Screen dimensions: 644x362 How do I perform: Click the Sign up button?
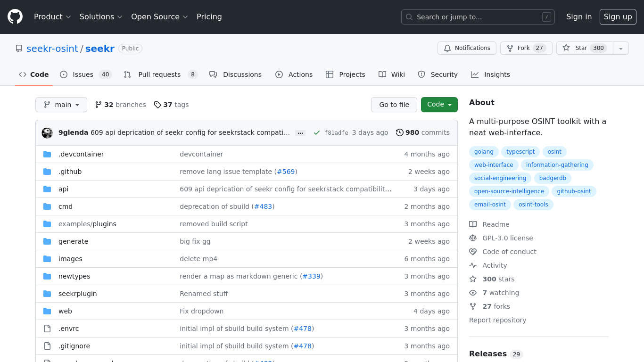pyautogui.click(x=618, y=16)
